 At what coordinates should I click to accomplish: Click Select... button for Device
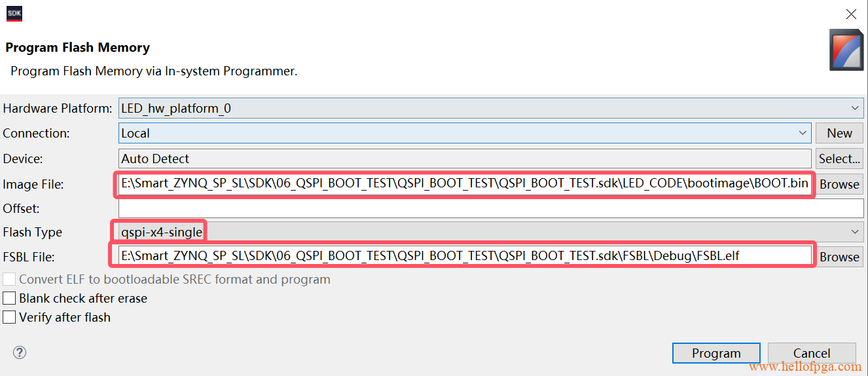tap(839, 159)
